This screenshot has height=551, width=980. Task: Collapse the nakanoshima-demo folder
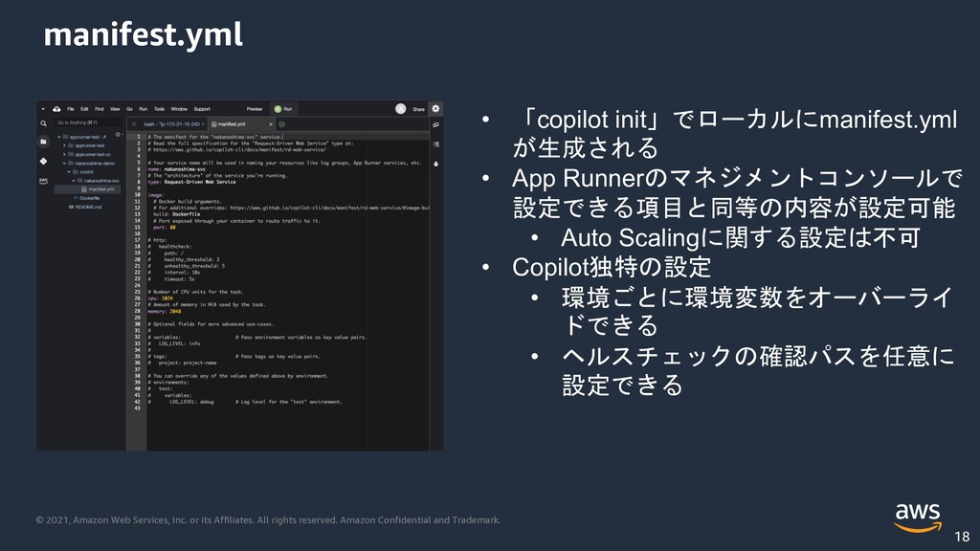(x=64, y=163)
